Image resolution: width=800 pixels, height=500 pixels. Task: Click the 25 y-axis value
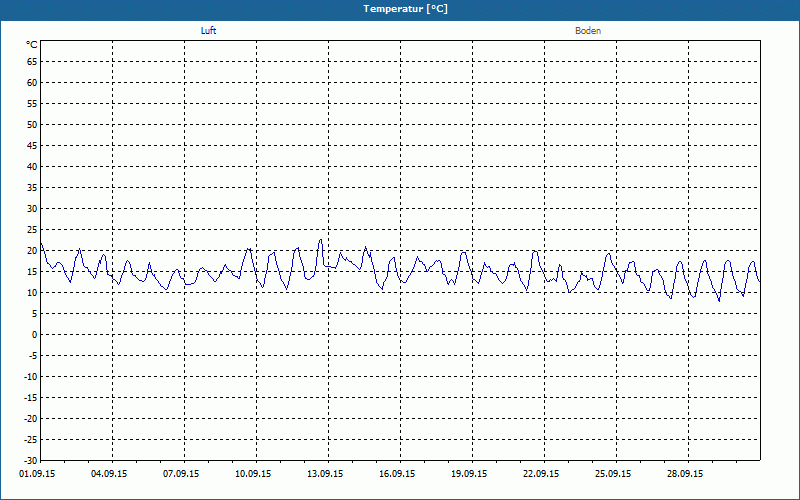point(32,230)
